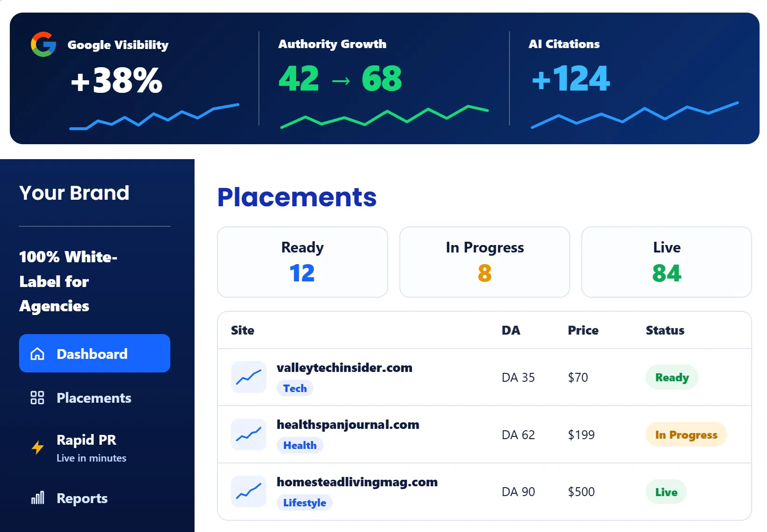Click the Google logo icon
This screenshot has width=767, height=532.
[x=43, y=44]
